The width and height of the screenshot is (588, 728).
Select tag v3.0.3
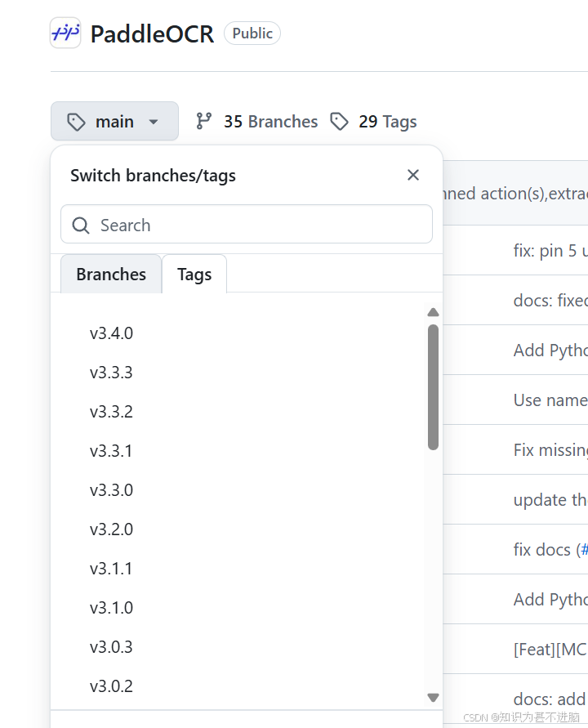[x=111, y=647]
